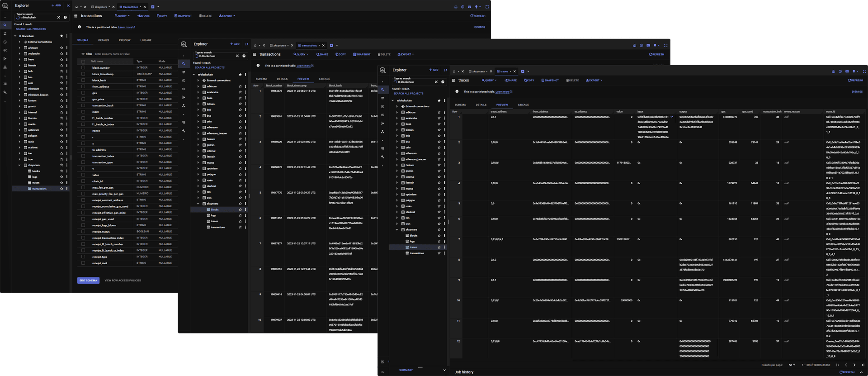Change results per page dropdown in the traces window

click(x=792, y=365)
